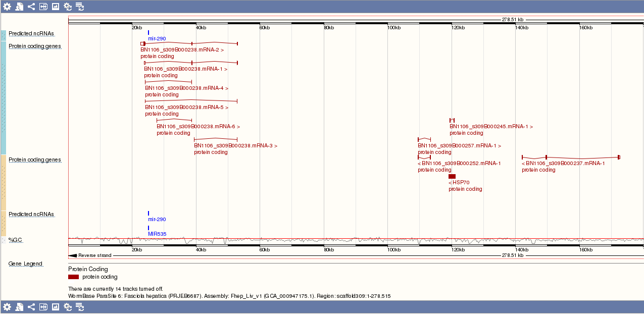Click the custom data icon in top toolbar
644x315 pixels.
[x=19, y=7]
